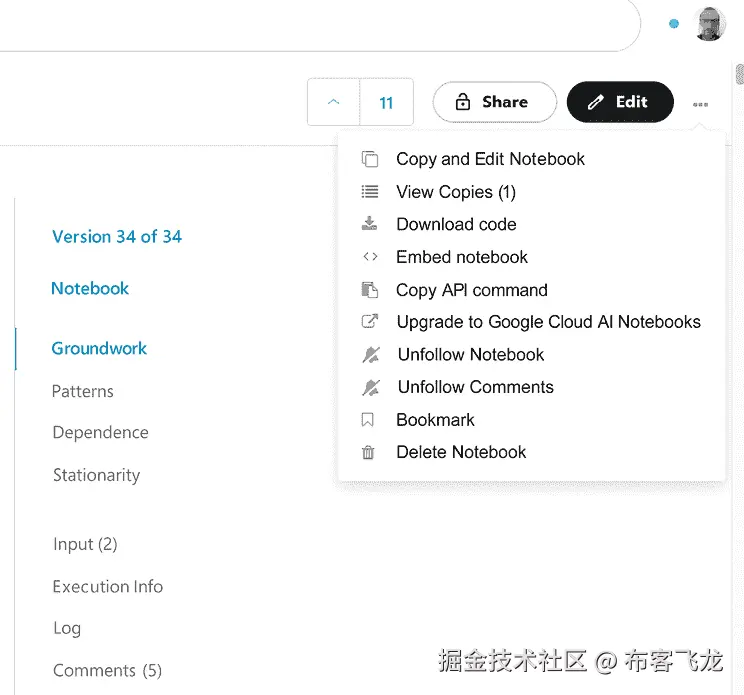
Task: Click the Embed notebook code icon
Action: point(370,257)
